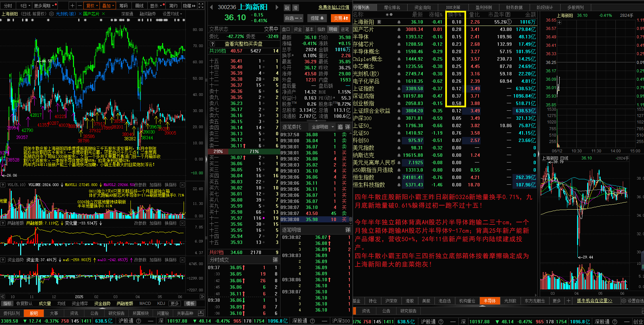Open 设置自选 gear settings
This screenshot has height=325, width=644.
tap(632, 301)
